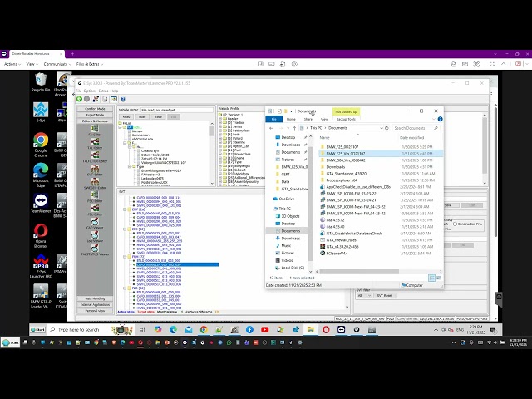
Task: Open the FA-Editor in E-Sys sidebar
Action: pos(95,130)
